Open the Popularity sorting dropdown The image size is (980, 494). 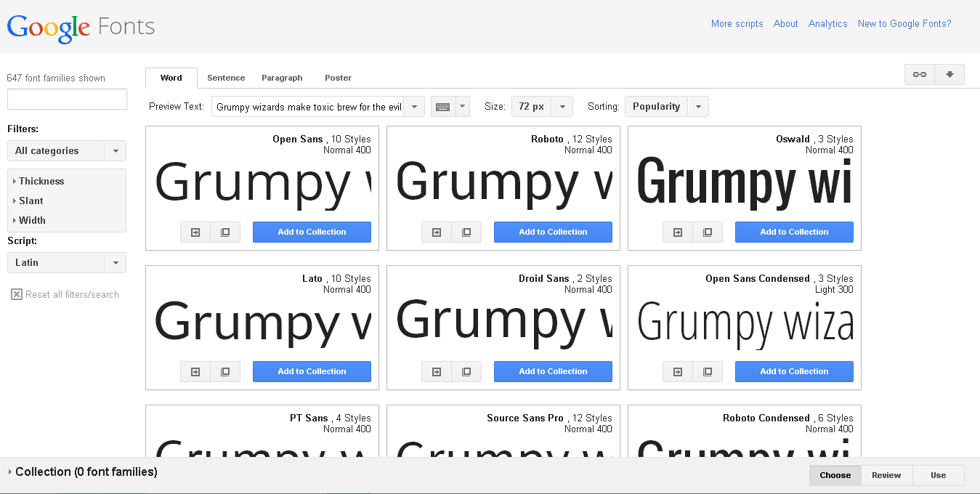click(666, 106)
